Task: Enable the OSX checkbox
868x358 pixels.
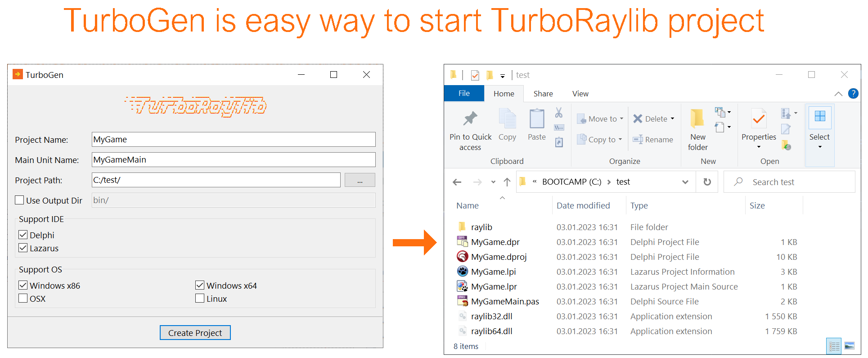Action: 23,298
